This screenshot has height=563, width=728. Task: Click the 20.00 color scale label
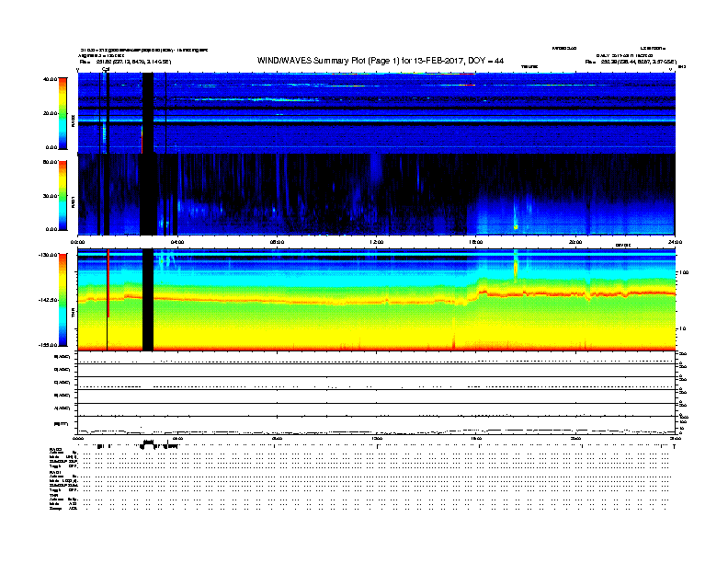click(x=50, y=113)
